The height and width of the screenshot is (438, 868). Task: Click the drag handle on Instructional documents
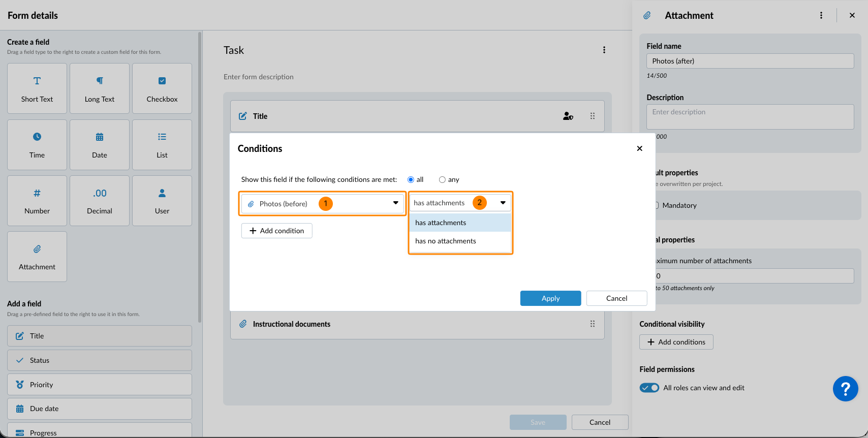(592, 324)
